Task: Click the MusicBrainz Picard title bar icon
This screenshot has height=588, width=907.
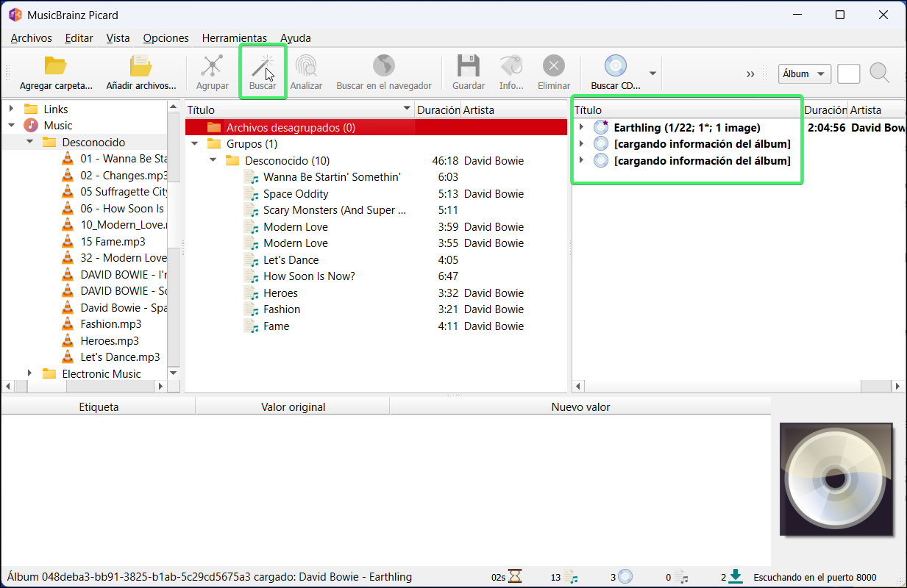Action: 15,15
